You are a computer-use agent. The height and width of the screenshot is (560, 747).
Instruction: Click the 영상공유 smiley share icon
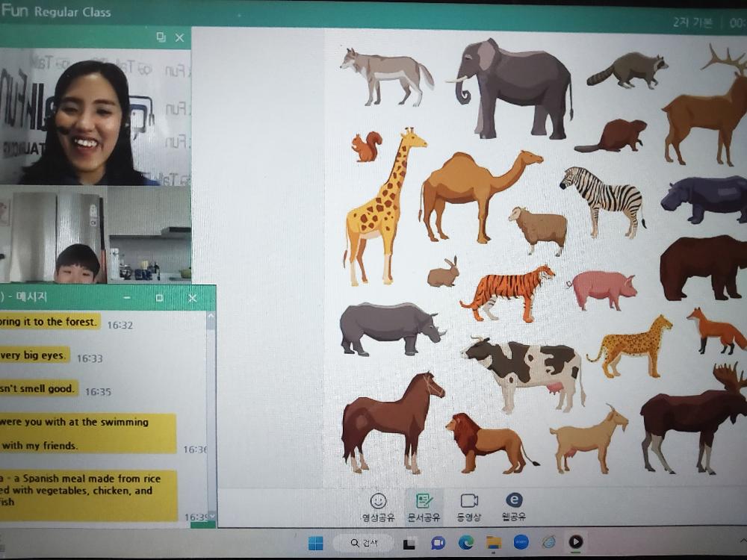click(x=379, y=507)
